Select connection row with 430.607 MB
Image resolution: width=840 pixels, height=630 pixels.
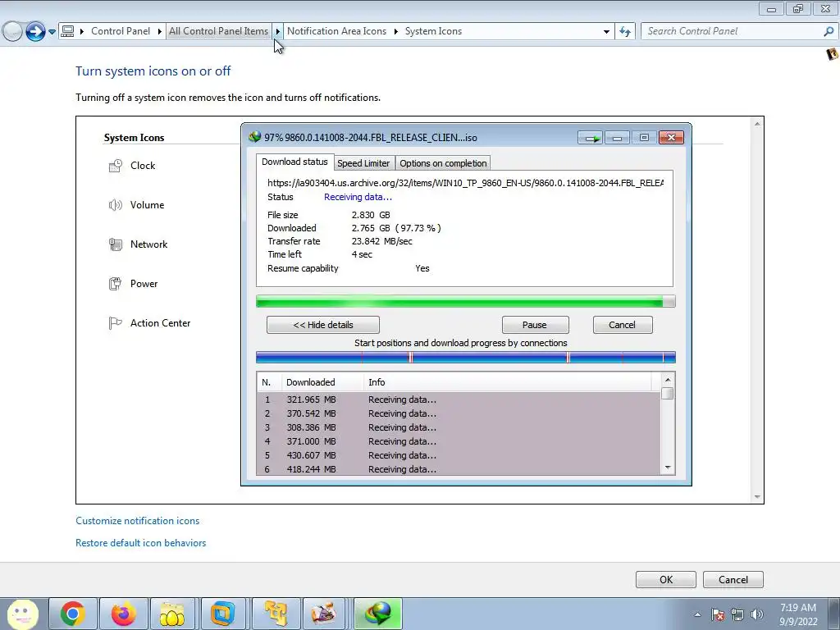coord(459,455)
